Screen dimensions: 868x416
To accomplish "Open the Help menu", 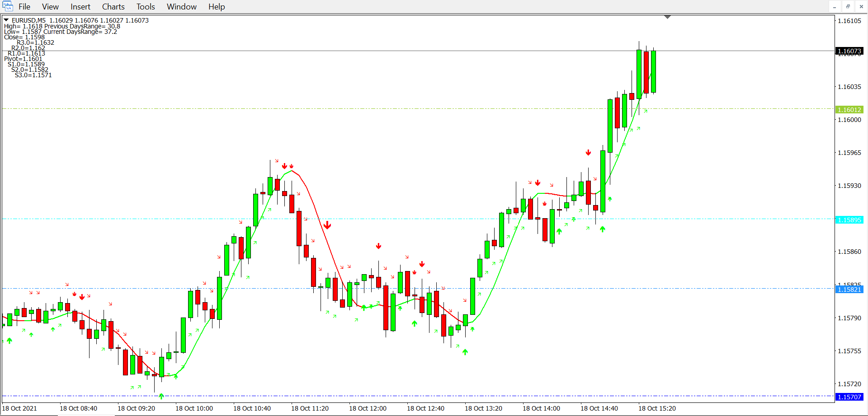I will [x=217, y=7].
